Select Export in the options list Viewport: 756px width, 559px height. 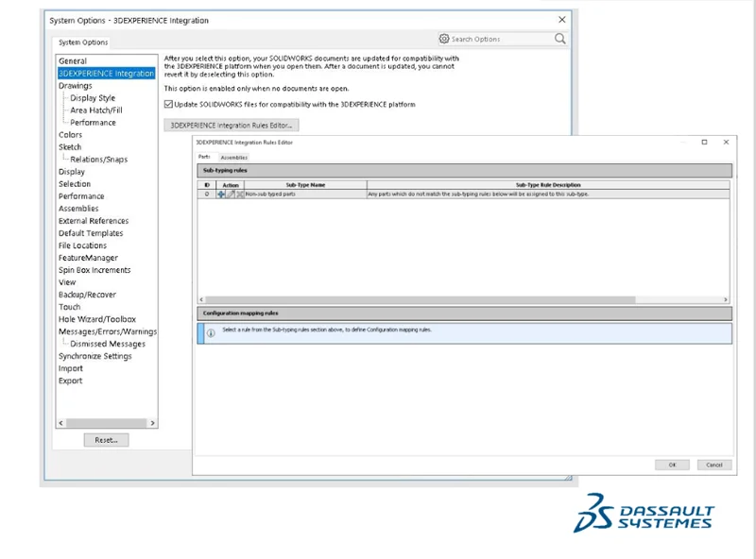point(70,381)
